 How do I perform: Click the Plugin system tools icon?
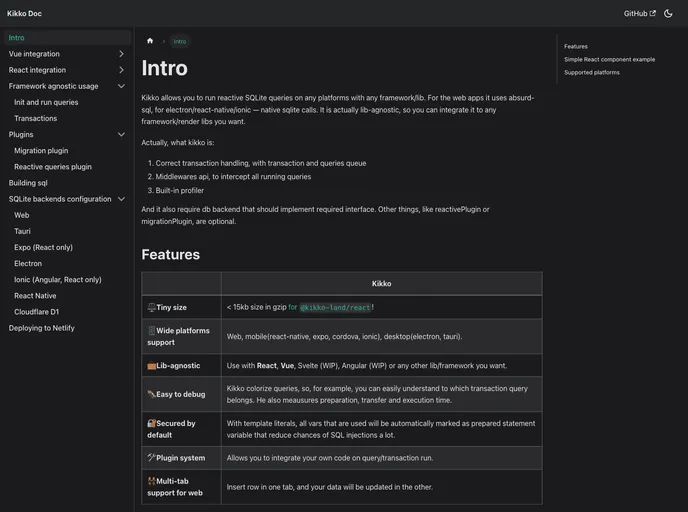(152, 458)
